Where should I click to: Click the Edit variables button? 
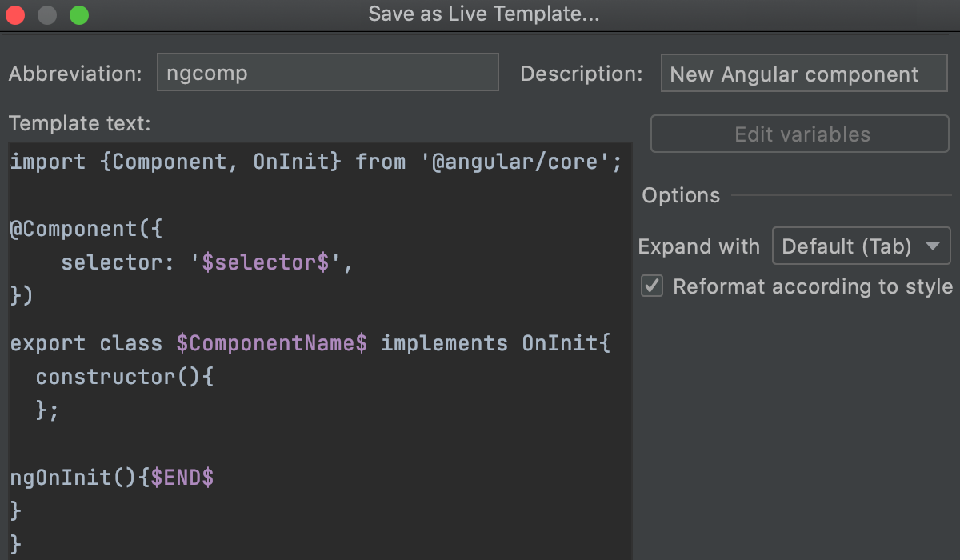coord(798,134)
